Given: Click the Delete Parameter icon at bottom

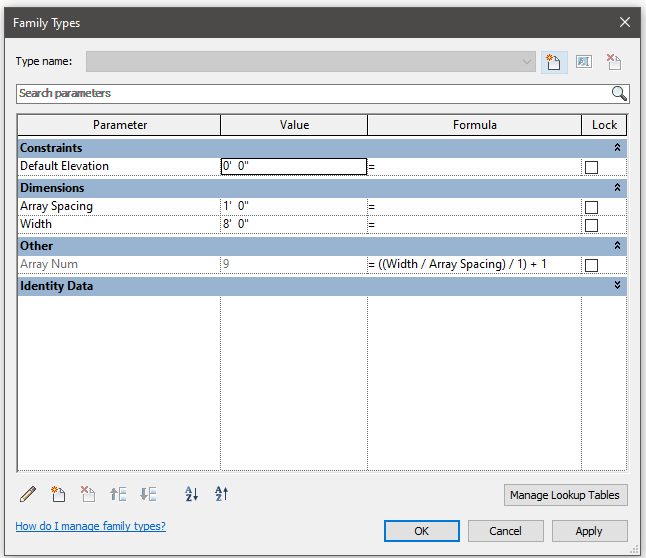Looking at the screenshot, I should (88, 494).
